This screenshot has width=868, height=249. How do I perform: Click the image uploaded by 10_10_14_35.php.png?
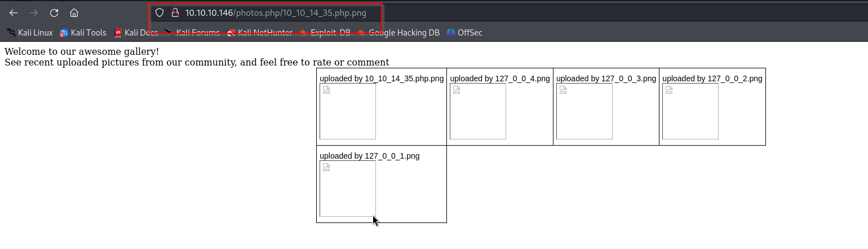347,111
